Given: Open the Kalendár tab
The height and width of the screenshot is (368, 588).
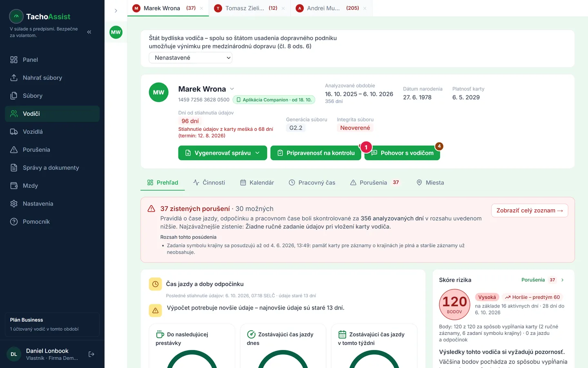Looking at the screenshot, I should tap(257, 183).
